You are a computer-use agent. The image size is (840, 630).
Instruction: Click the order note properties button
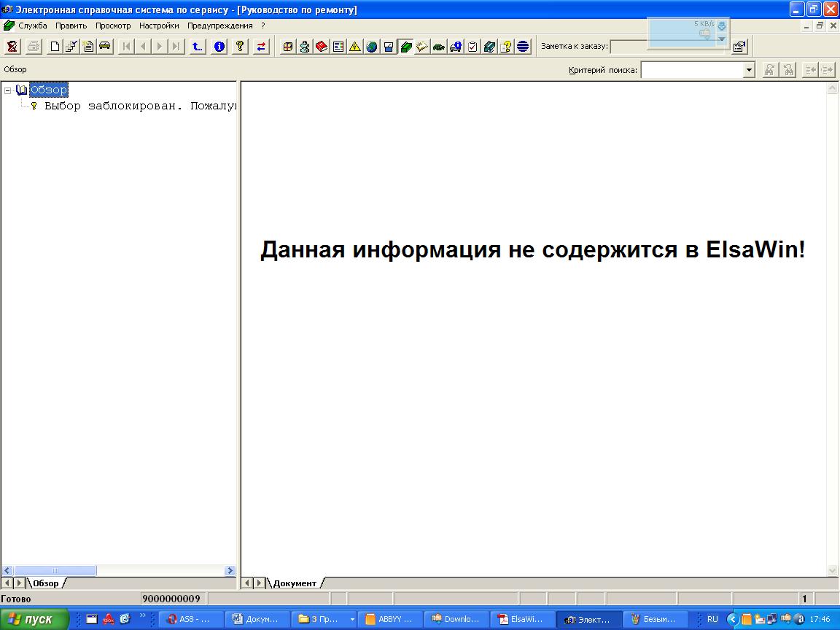point(739,47)
